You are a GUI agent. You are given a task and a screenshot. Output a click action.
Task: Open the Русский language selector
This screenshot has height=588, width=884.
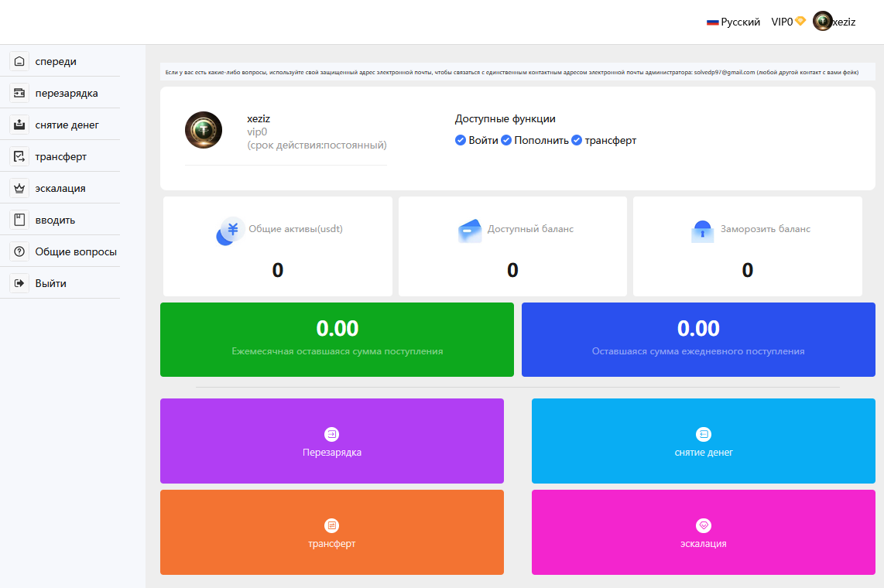point(733,22)
